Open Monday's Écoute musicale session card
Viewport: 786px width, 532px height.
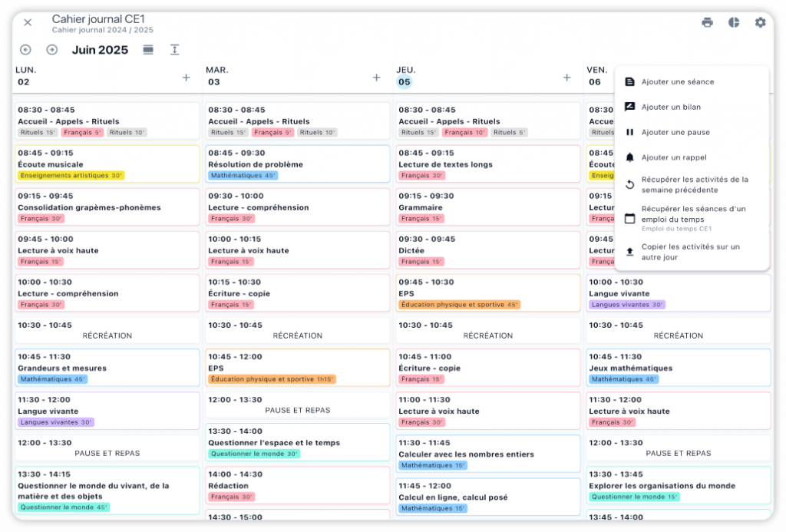pyautogui.click(x=107, y=164)
